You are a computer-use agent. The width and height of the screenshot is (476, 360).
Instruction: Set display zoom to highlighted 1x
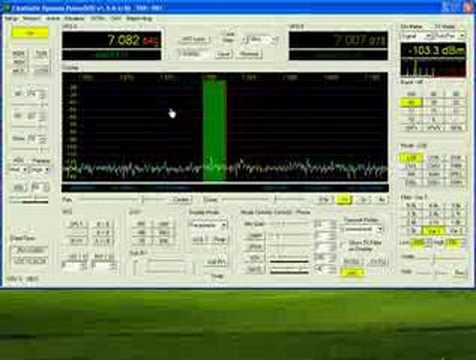pyautogui.click(x=344, y=200)
